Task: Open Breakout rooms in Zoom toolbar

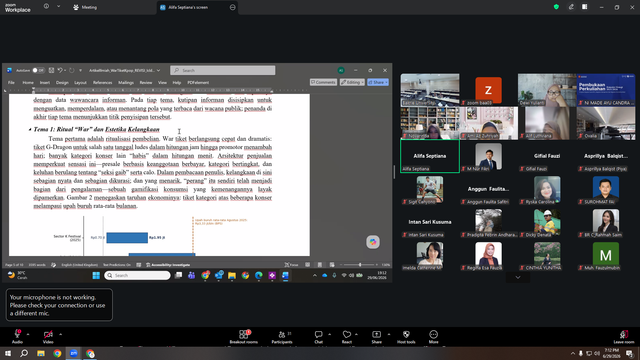Action: click(x=243, y=336)
